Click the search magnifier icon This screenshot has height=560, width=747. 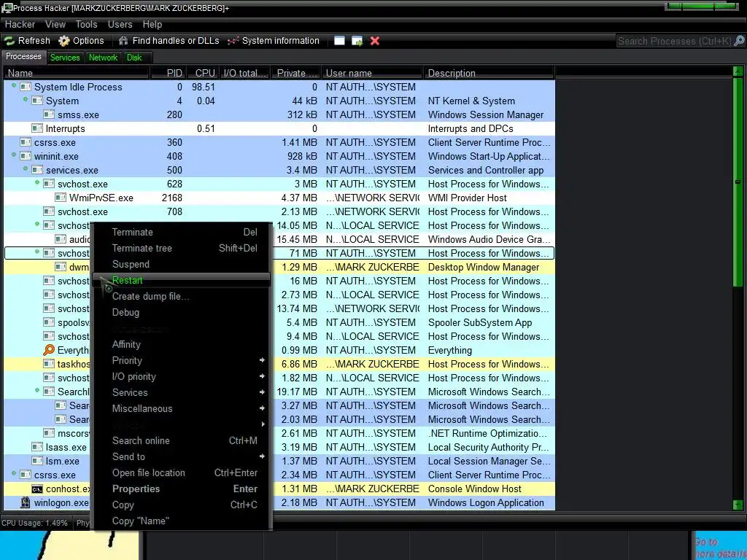click(x=739, y=41)
